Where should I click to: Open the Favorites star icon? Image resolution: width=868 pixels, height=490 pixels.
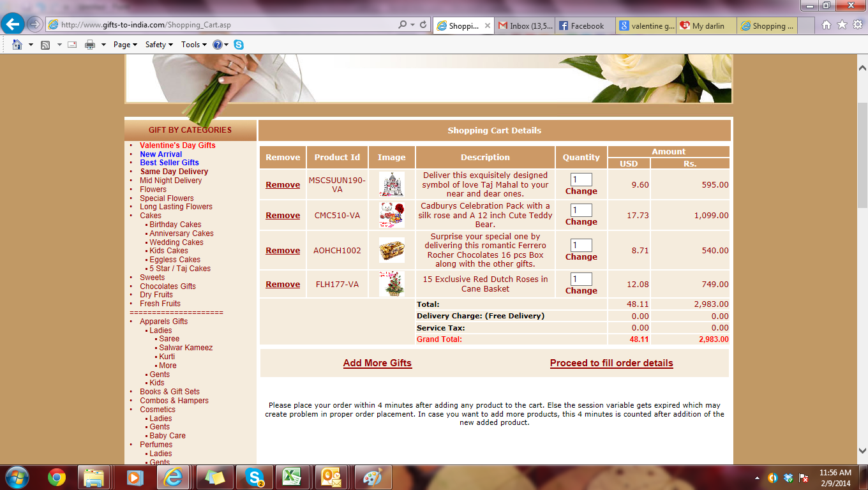[842, 25]
